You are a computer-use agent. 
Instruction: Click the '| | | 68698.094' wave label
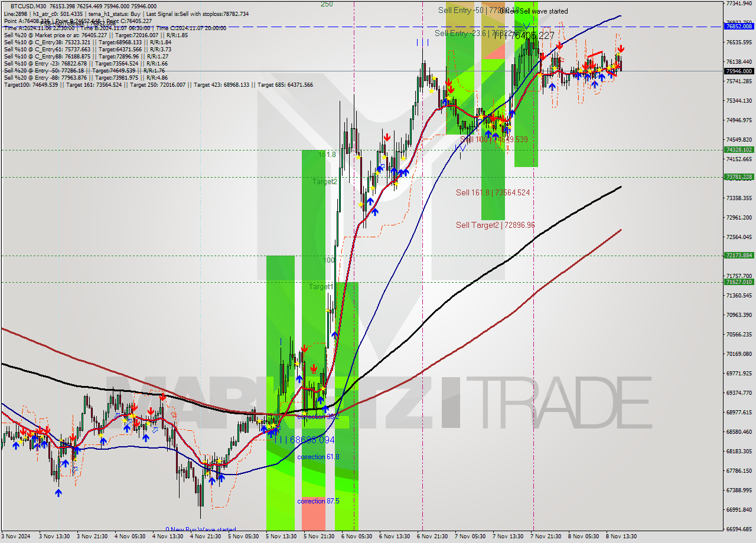tap(304, 440)
